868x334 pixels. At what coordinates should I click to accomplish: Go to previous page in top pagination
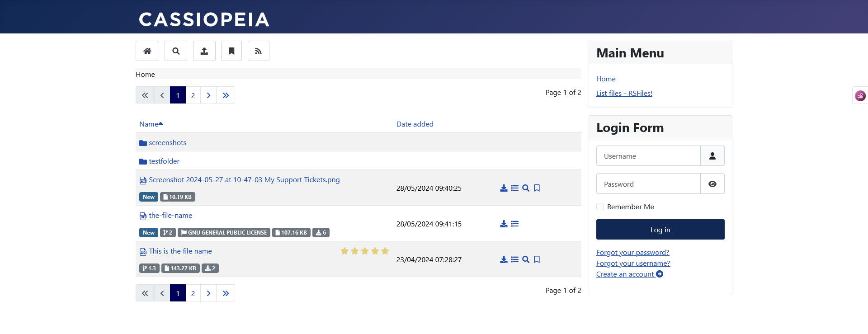[162, 95]
